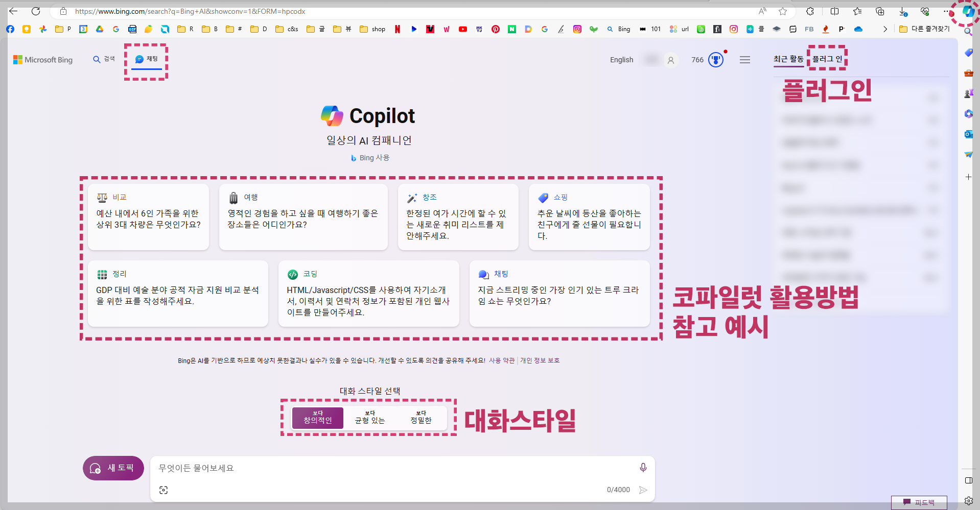Select the 정리 GDP table suggestion card
The width and height of the screenshot is (980, 510).
click(x=178, y=294)
